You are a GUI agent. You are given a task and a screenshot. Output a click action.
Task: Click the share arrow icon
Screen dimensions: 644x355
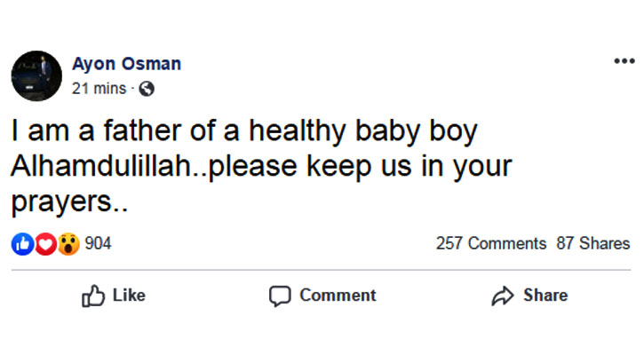[503, 296]
